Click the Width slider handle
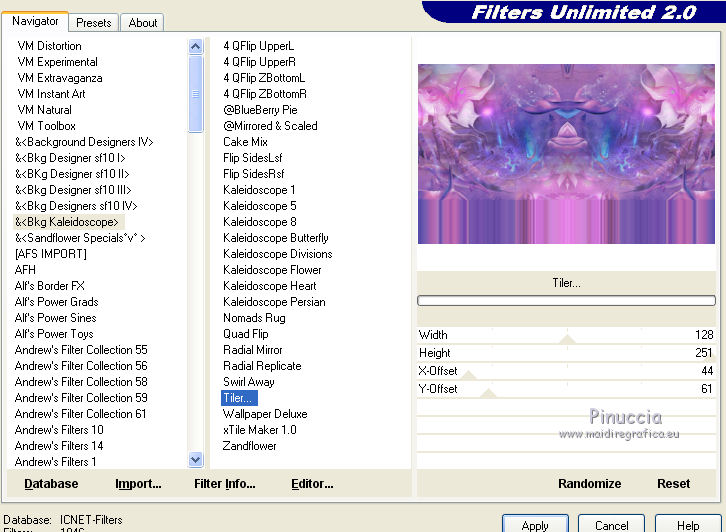This screenshot has height=532, width=726. coord(567,339)
